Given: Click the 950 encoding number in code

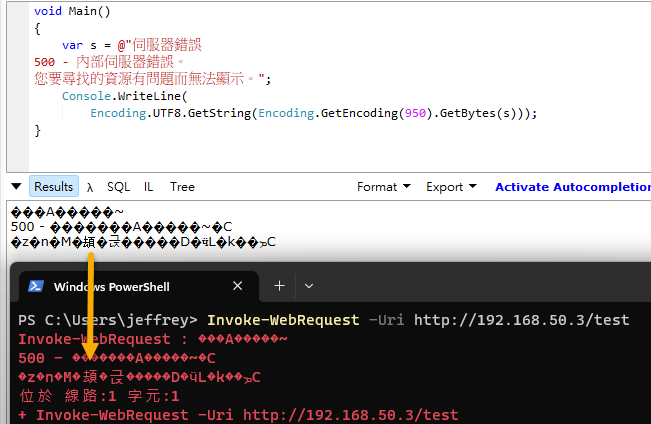Looking at the screenshot, I should (412, 113).
